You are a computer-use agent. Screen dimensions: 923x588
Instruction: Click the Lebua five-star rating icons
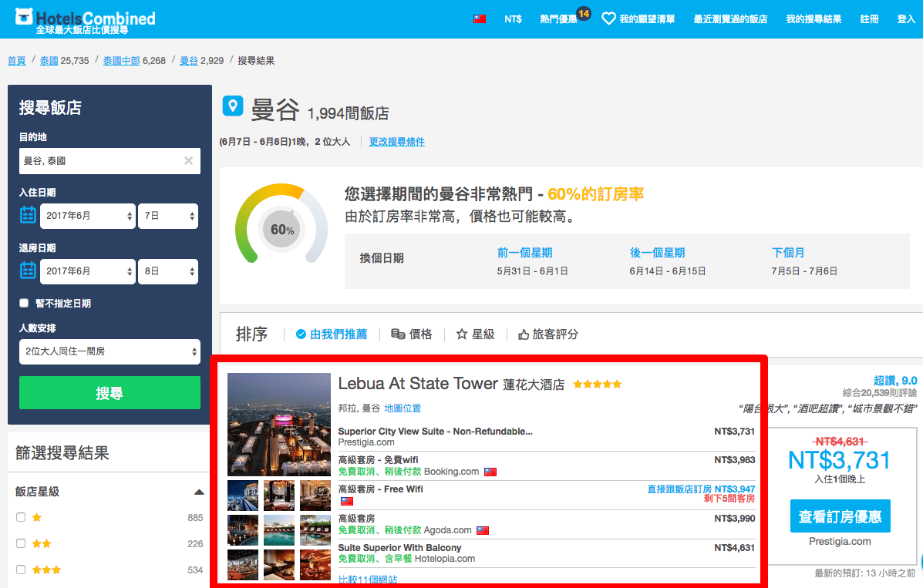(597, 385)
